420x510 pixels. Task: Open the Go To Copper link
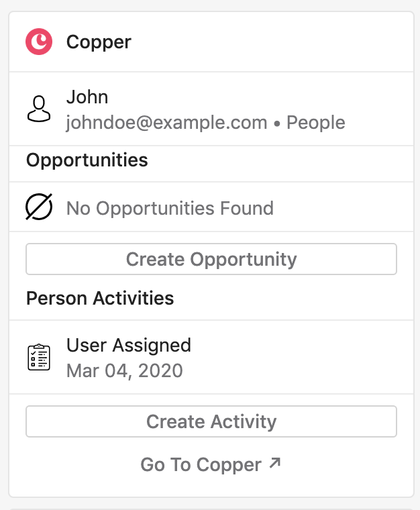tap(211, 464)
